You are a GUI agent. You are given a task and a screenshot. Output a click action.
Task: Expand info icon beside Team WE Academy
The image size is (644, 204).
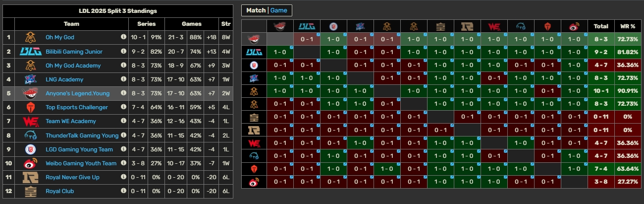click(x=123, y=121)
